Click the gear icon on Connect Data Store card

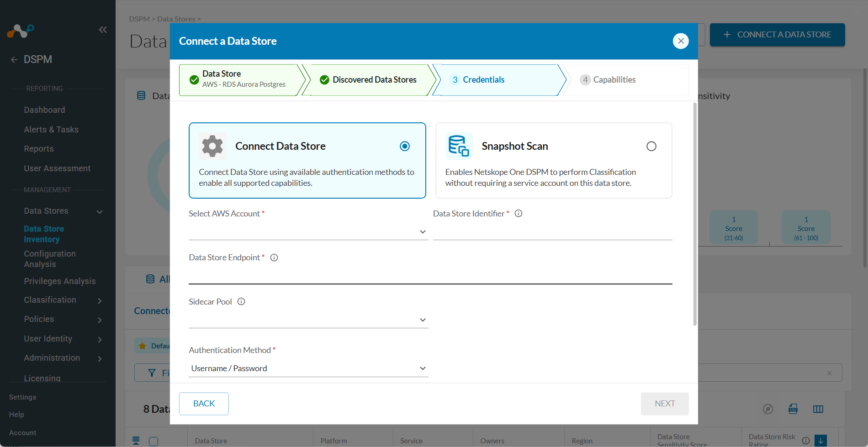(x=212, y=146)
